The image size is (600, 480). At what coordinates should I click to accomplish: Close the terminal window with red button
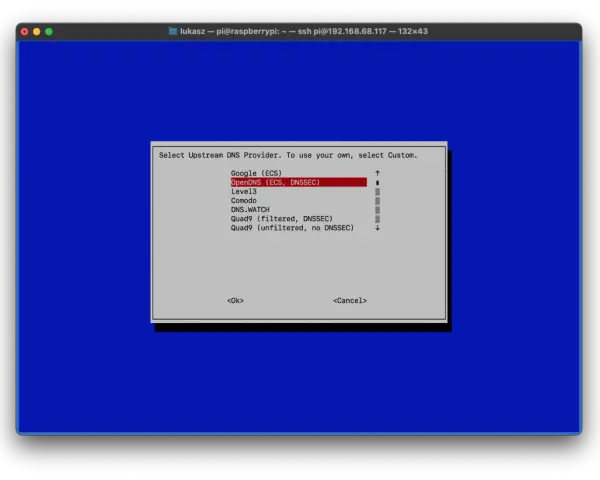(x=24, y=32)
